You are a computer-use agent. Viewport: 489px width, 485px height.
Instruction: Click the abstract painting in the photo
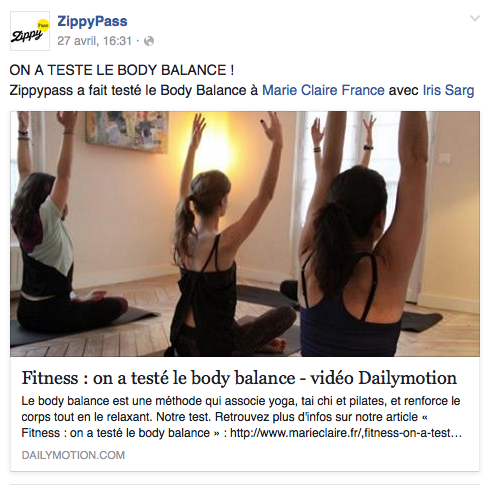(127, 131)
